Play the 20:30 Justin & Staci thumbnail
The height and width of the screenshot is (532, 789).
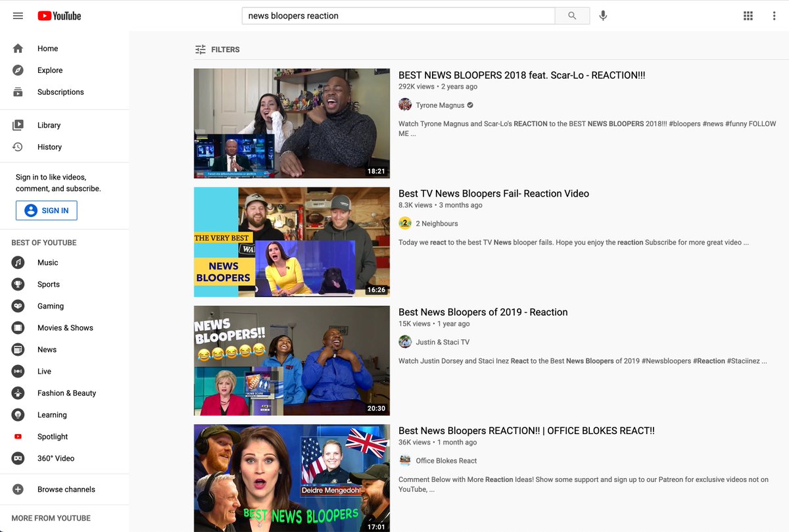[292, 360]
